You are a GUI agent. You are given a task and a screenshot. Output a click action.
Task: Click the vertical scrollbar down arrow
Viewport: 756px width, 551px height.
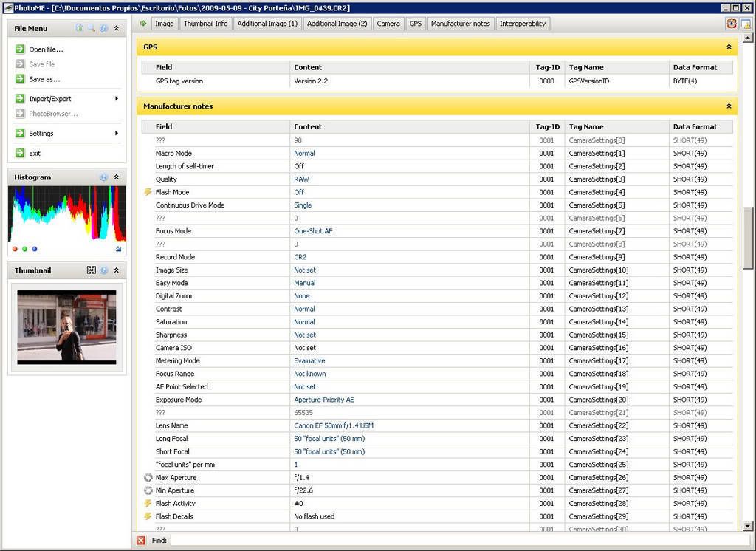pos(748,526)
